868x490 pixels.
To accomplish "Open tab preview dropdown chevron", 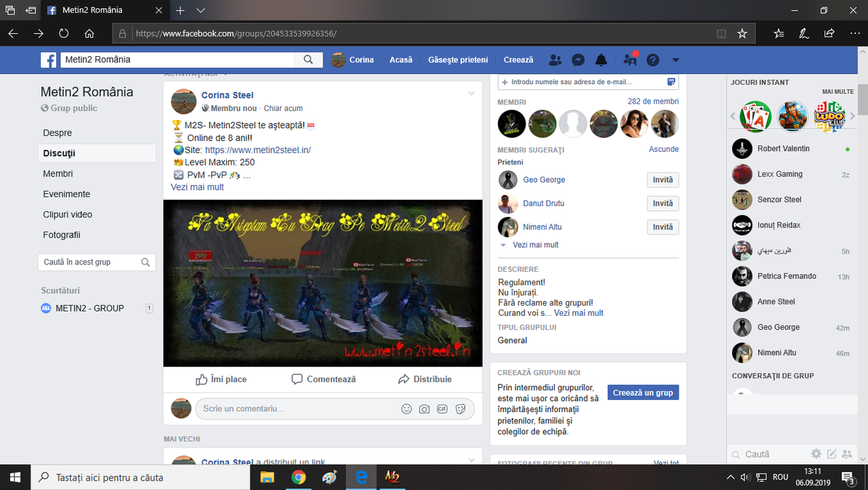I will tap(201, 11).
